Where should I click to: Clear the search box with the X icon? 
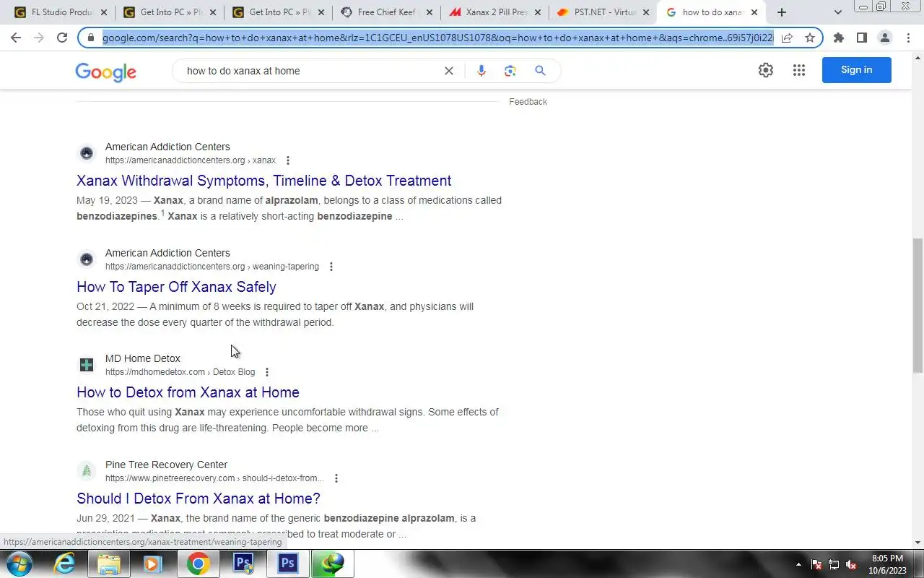pos(449,71)
